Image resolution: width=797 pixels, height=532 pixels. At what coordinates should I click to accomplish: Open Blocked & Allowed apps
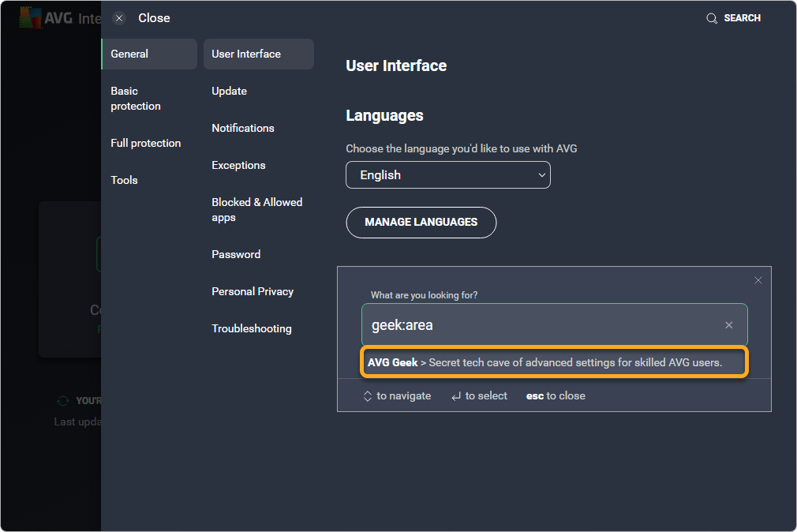(256, 209)
